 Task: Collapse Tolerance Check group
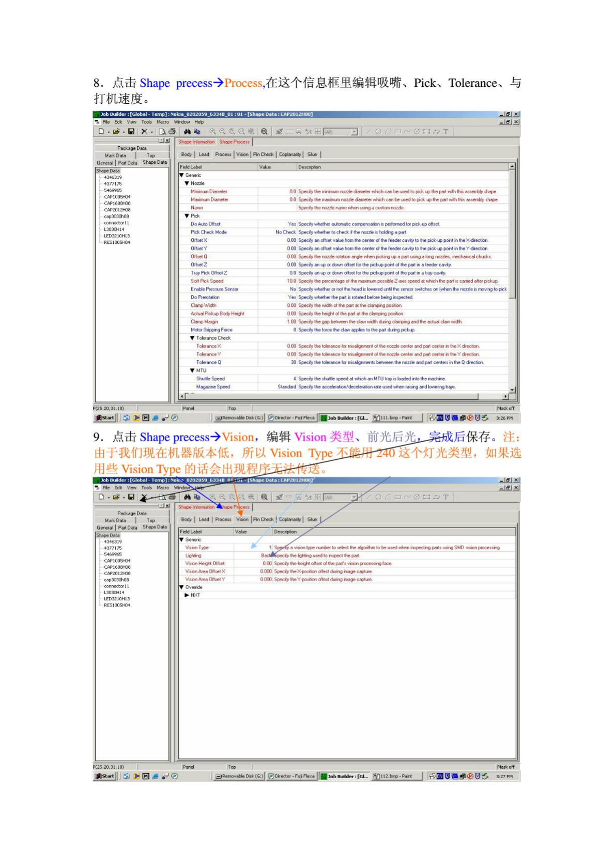pos(192,338)
